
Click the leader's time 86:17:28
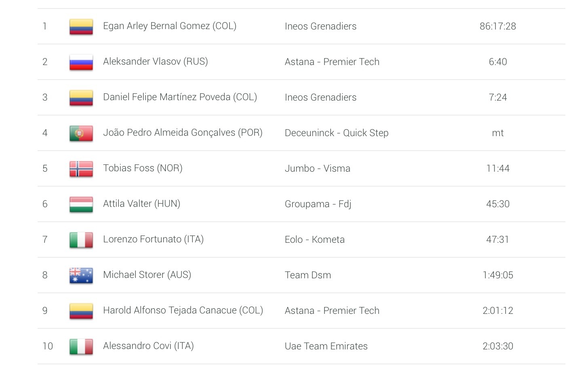click(497, 26)
